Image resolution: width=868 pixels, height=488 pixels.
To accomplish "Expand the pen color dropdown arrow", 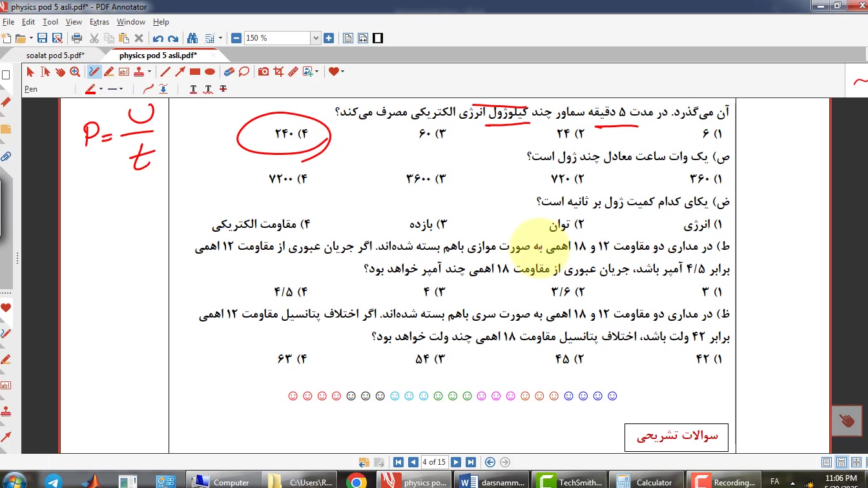I will 102,89.
